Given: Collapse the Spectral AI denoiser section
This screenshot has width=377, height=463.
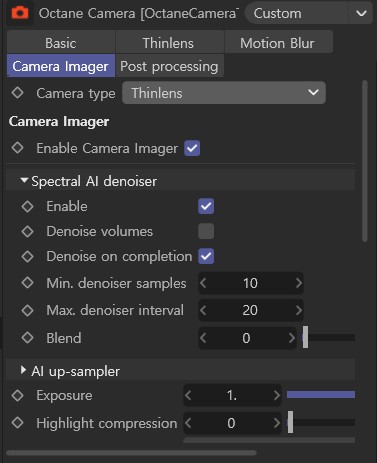Looking at the screenshot, I should [24, 181].
